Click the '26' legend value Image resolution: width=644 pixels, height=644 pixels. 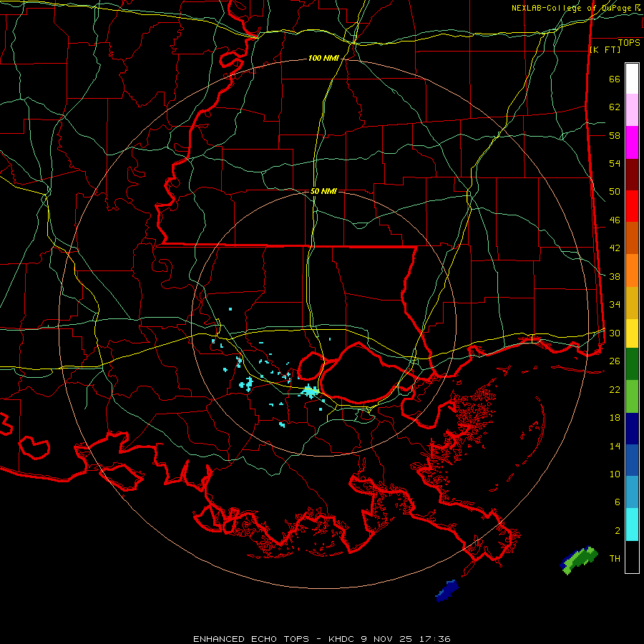(615, 361)
